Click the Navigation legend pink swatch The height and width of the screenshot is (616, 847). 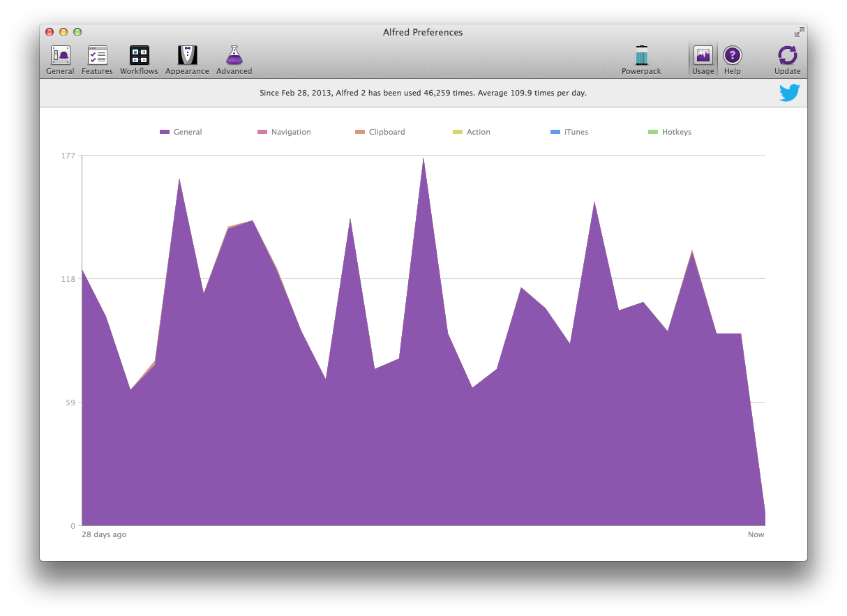pyautogui.click(x=262, y=132)
